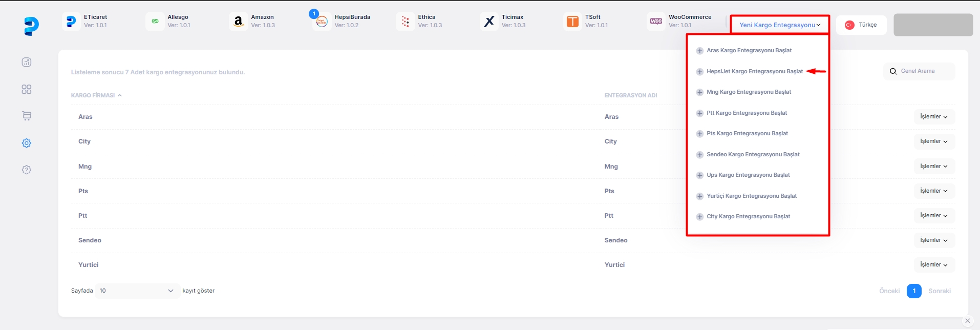Select Yurtiçi Kargo Entegrasyonu Başlat option
Screen dimensions: 980x330
tap(751, 196)
